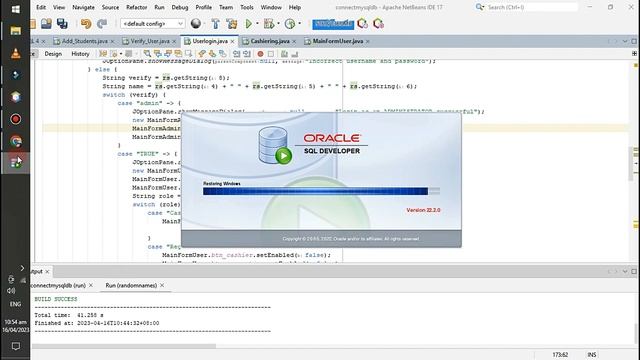Image resolution: width=640 pixels, height=360 pixels.
Task: Start macro recording with the red circle icon
Action: coord(260,54)
